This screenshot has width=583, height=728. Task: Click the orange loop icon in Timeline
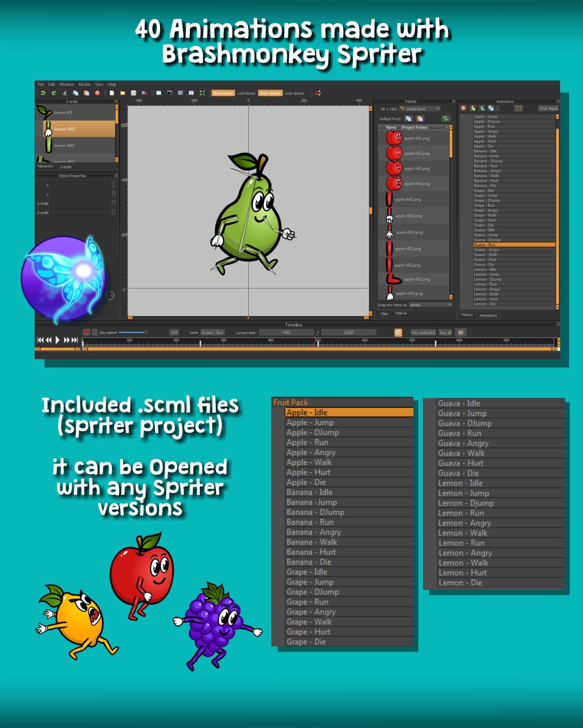coord(398,332)
